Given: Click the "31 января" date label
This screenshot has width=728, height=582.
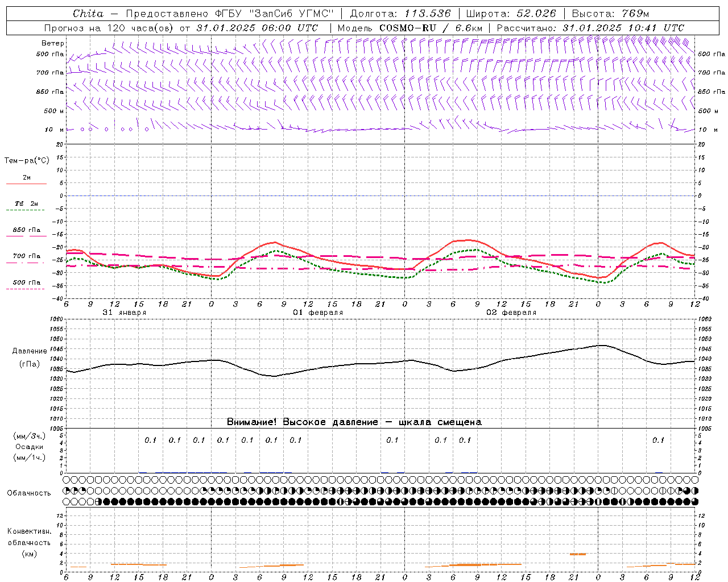Looking at the screenshot, I should click(x=124, y=313).
